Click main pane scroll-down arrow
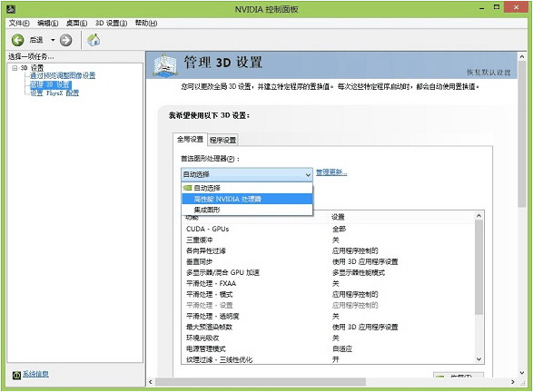The height and width of the screenshot is (392, 533). point(522,373)
